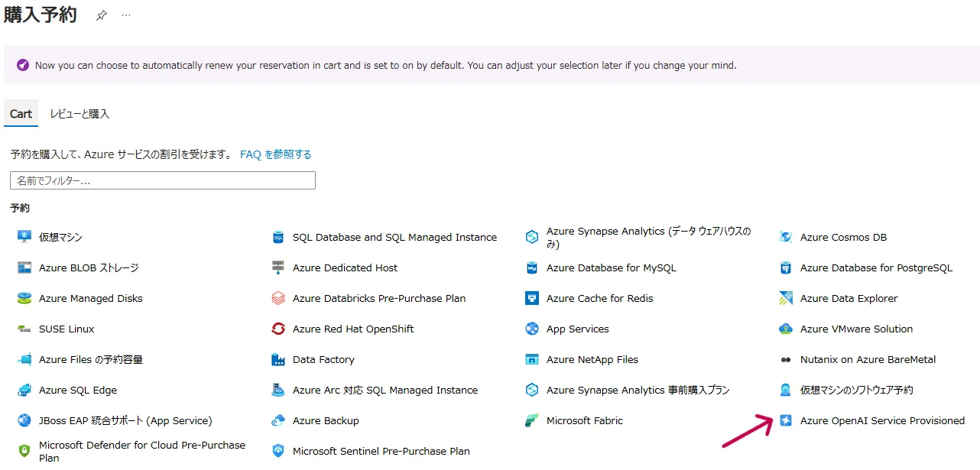
Task: Click the Microsoft Defender for Cloud shield icon
Action: point(24,451)
